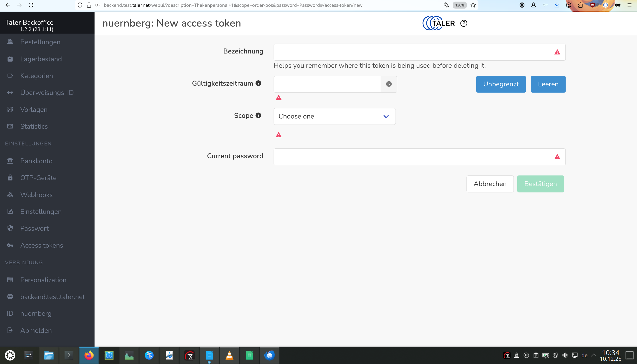Click the Unbegrenzt button
The width and height of the screenshot is (637, 364).
[501, 84]
